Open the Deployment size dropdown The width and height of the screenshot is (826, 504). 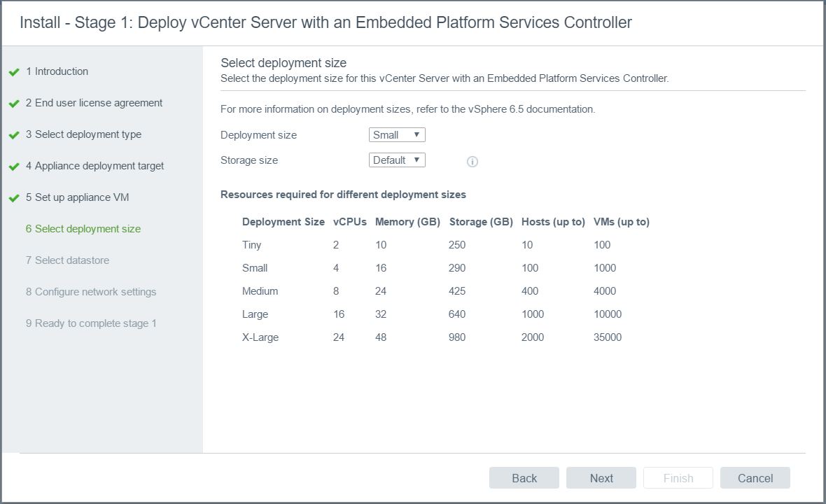click(397, 135)
